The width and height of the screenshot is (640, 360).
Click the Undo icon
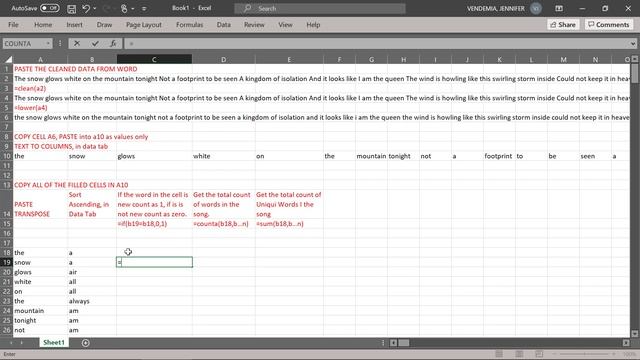[x=86, y=8]
